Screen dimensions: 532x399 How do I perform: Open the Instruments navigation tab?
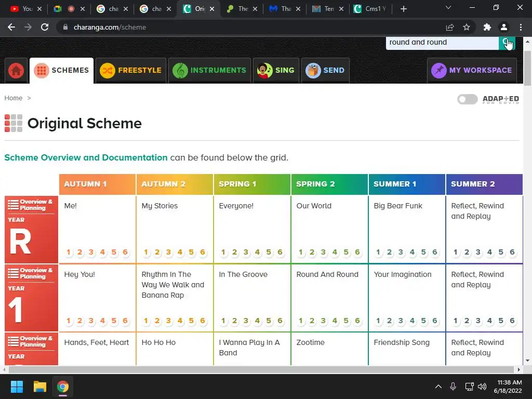click(209, 70)
